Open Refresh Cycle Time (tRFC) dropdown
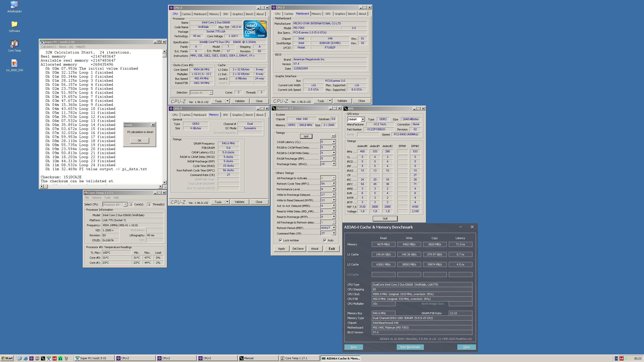This screenshot has height=362, width=644. (x=334, y=184)
